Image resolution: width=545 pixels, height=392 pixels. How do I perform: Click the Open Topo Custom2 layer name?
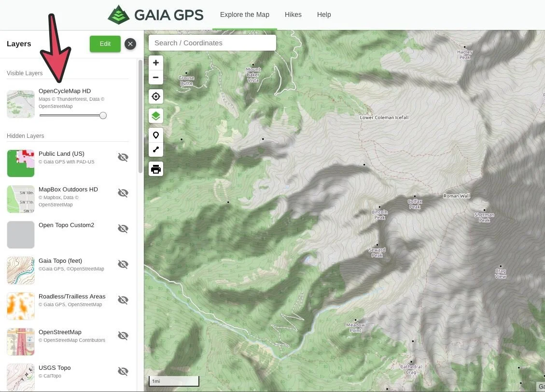click(67, 225)
